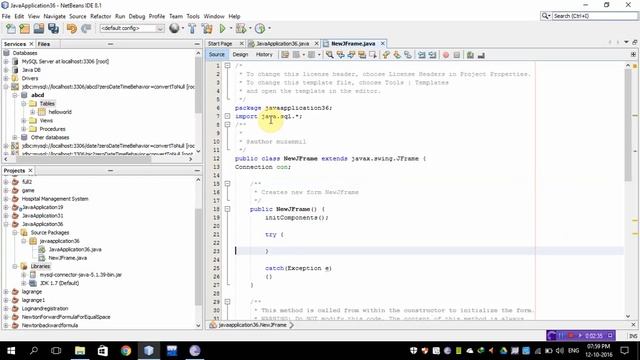Switch to the Design view
The height and width of the screenshot is (360, 640).
pyautogui.click(x=240, y=55)
